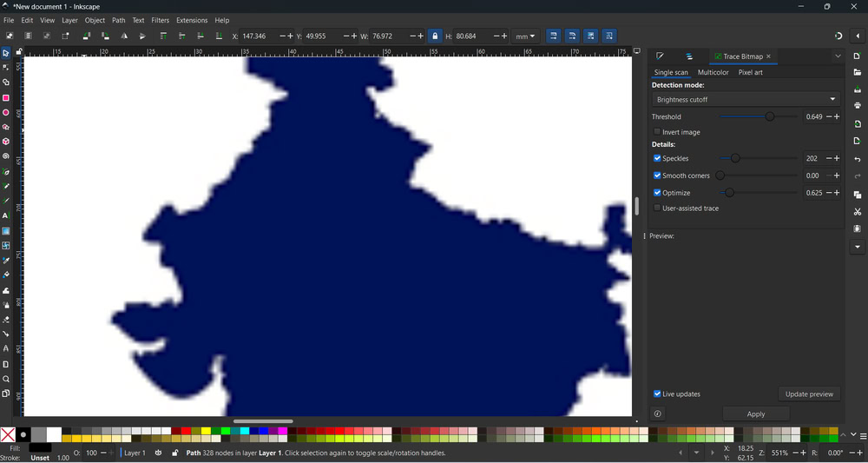Select the Dropper tool
The image size is (868, 463).
(x=5, y=261)
